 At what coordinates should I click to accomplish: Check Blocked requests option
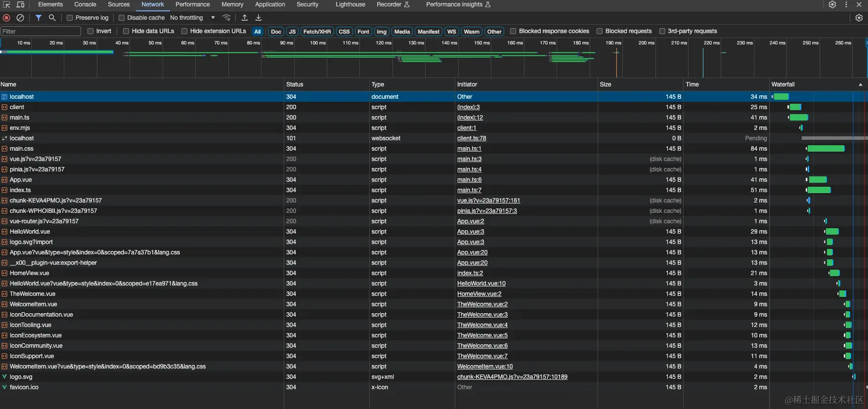600,31
